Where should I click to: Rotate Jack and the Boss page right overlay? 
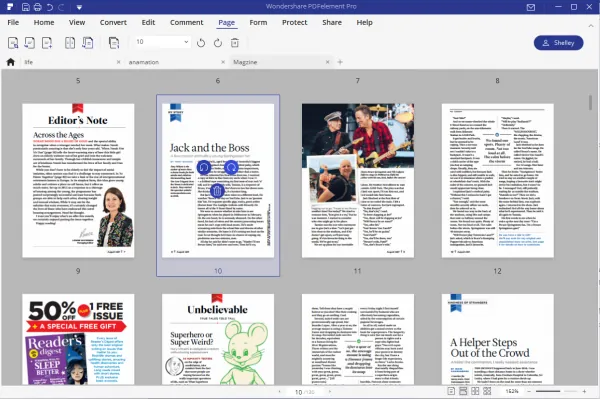(x=231, y=168)
